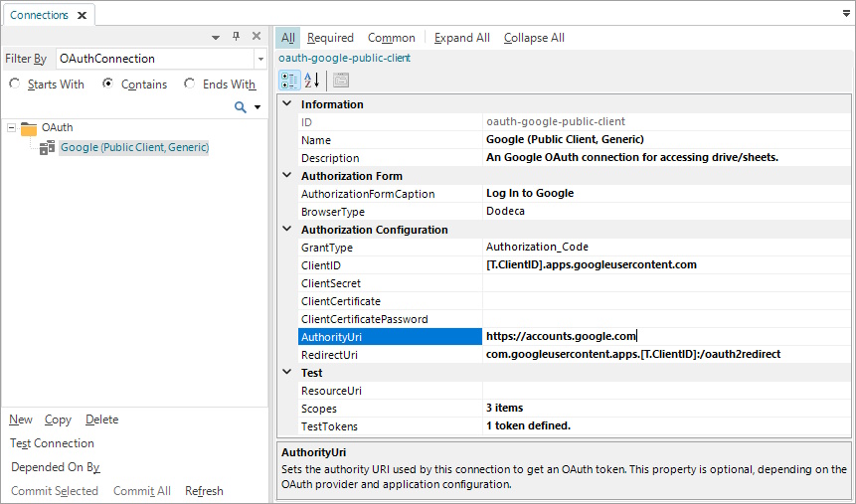856x504 pixels.
Task: Click Commit All
Action: pyautogui.click(x=142, y=491)
